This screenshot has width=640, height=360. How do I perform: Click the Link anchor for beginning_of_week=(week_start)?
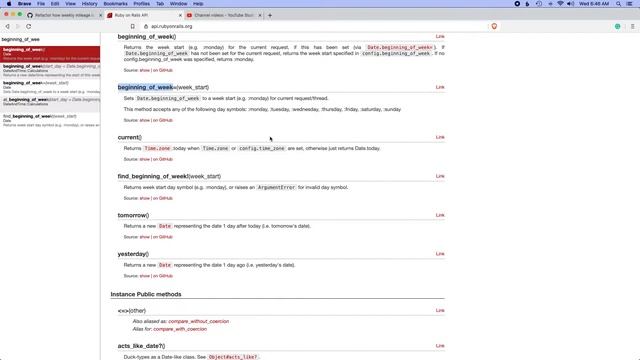440,87
